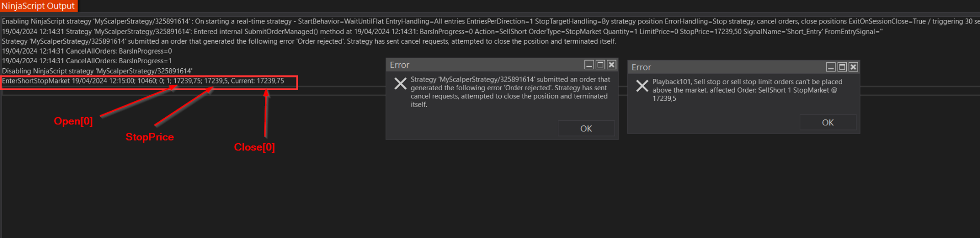Select the EnterShortStopMarket output line
Image resolution: width=980 pixels, height=238 pixels.
(x=143, y=81)
